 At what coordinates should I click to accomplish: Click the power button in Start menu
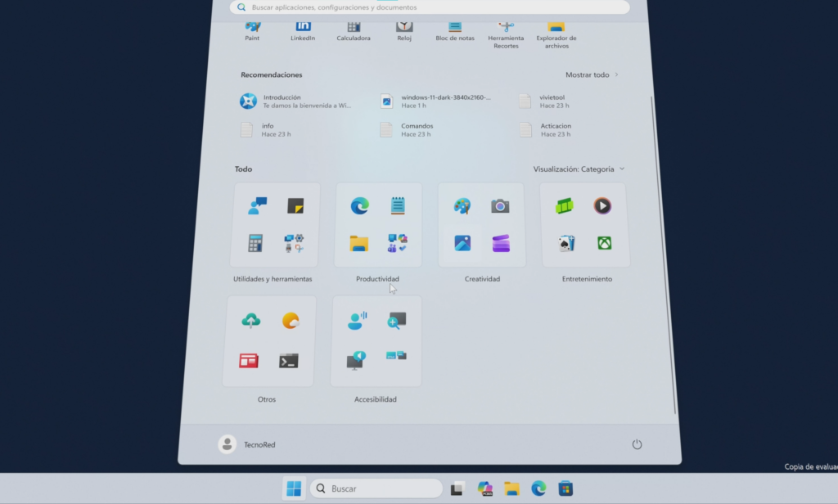[637, 444]
